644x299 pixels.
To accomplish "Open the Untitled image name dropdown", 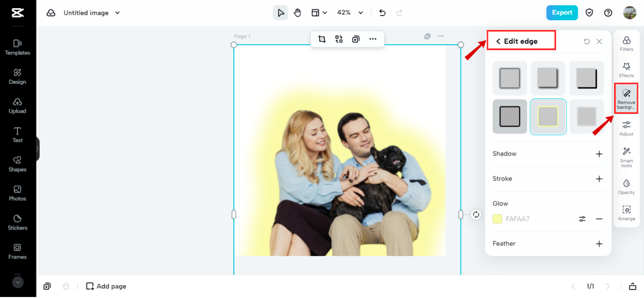I will pos(92,13).
